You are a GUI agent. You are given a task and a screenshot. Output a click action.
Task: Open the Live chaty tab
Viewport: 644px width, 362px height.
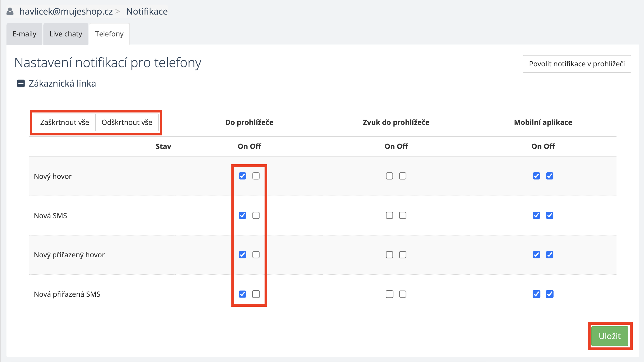[66, 34]
